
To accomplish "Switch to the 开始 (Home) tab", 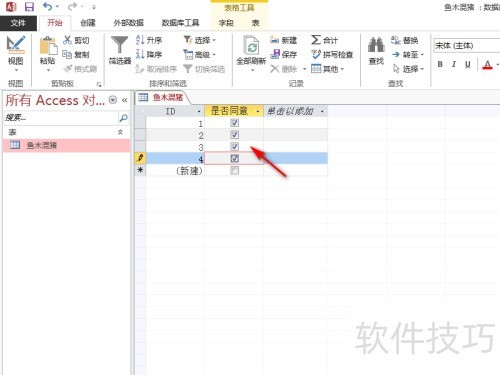I will point(55,23).
